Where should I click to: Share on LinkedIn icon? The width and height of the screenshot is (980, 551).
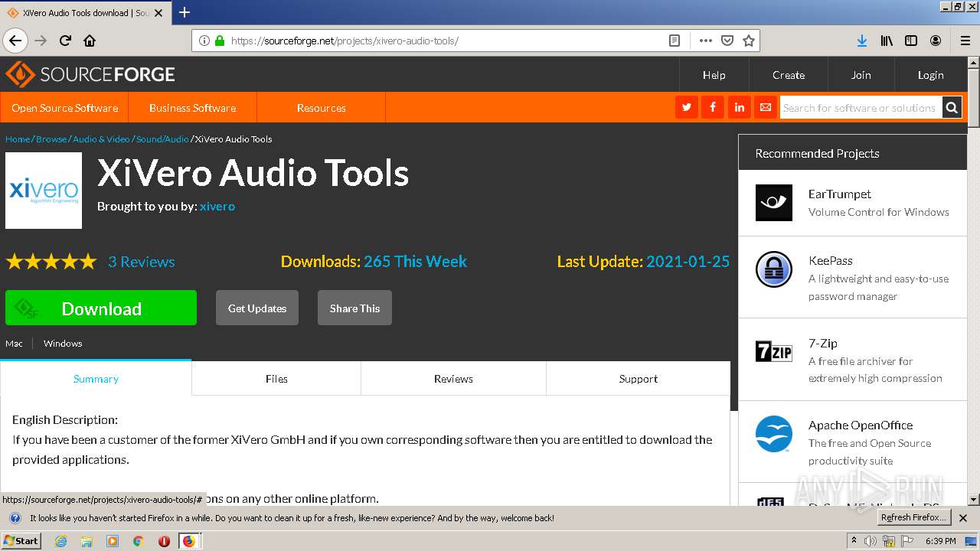[739, 107]
